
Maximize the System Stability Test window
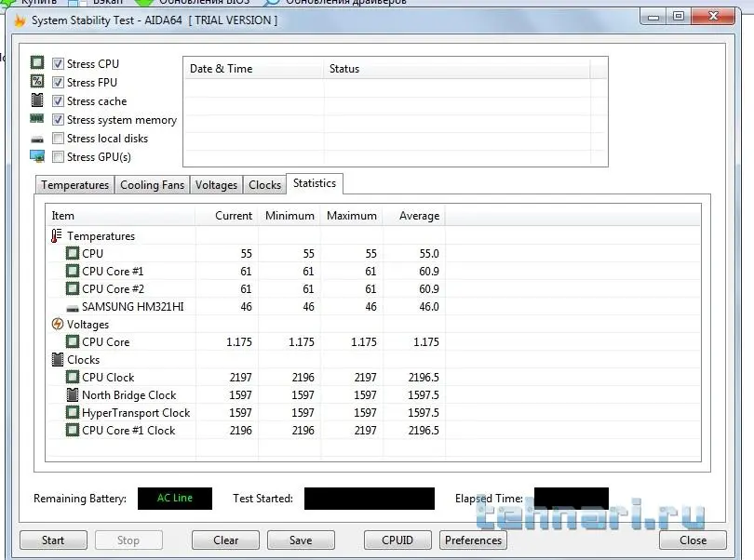[x=678, y=17]
